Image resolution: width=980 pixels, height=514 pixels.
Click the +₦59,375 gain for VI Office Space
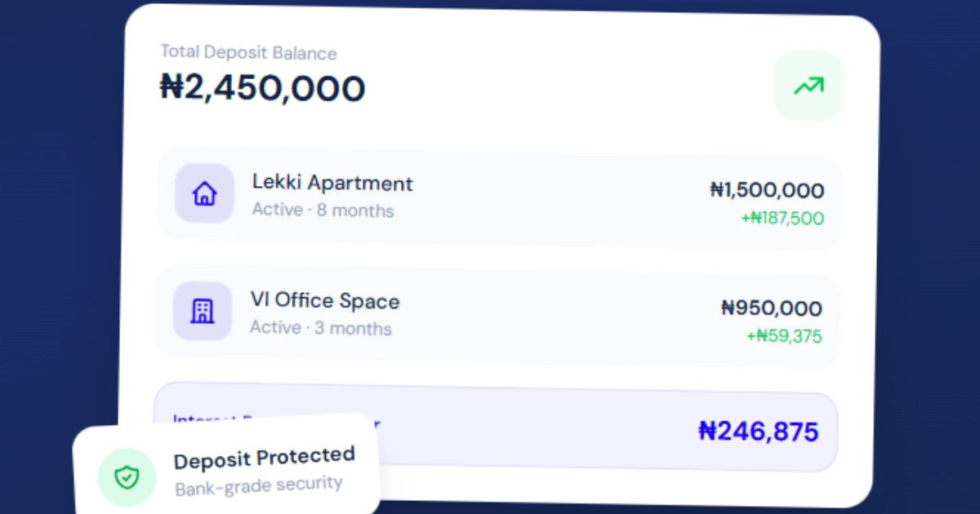[x=786, y=335]
